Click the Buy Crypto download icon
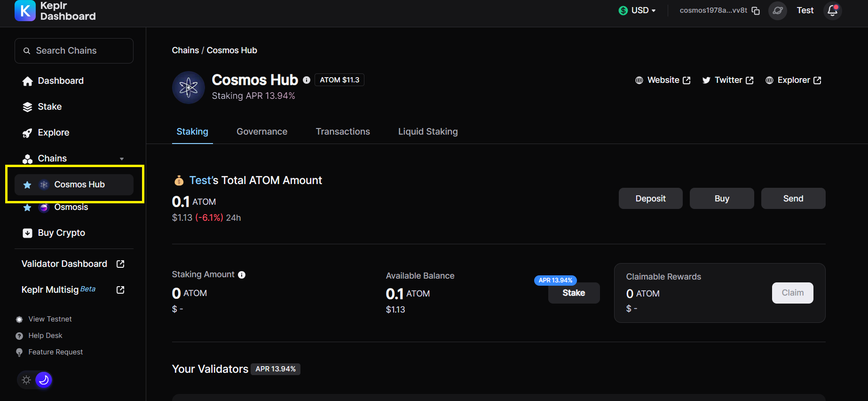The image size is (868, 401). 27,233
